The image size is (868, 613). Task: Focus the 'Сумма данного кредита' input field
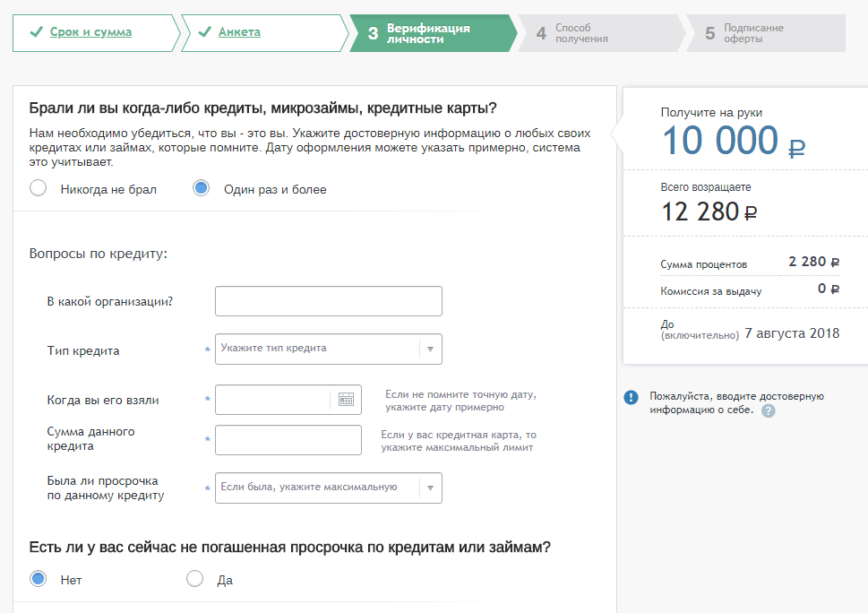tap(288, 440)
